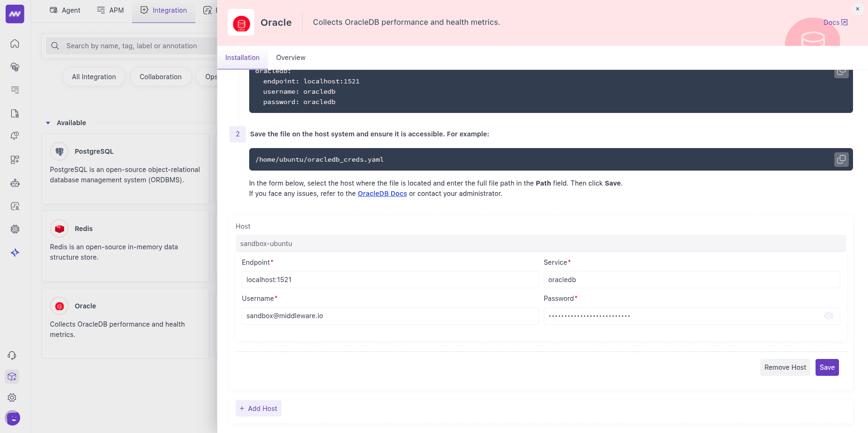The width and height of the screenshot is (868, 433).
Task: Click the Middleware logo at top left
Action: [15, 14]
